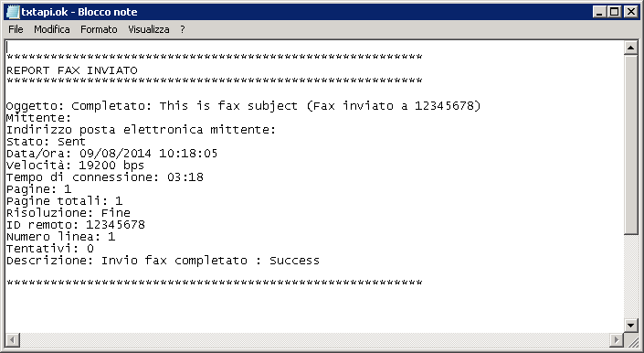This screenshot has height=353, width=644.
Task: Click the vertical scrollbar up arrow
Action: [x=631, y=48]
